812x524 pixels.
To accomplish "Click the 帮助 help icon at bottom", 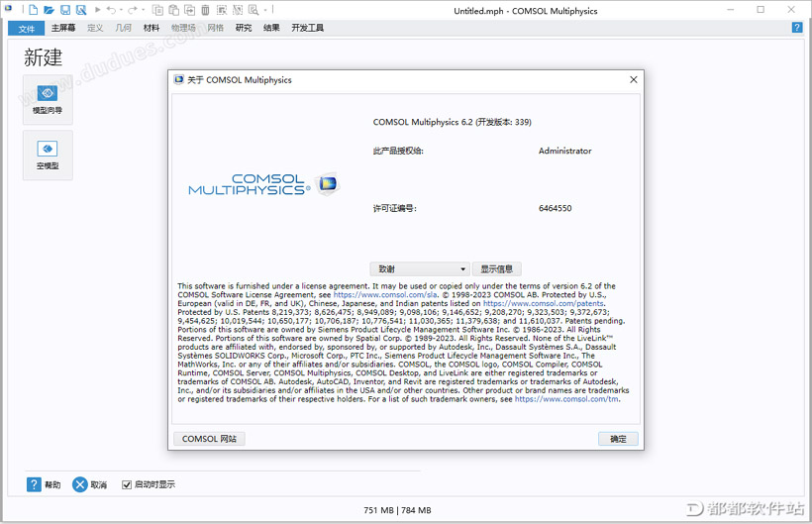I will pos(34,484).
